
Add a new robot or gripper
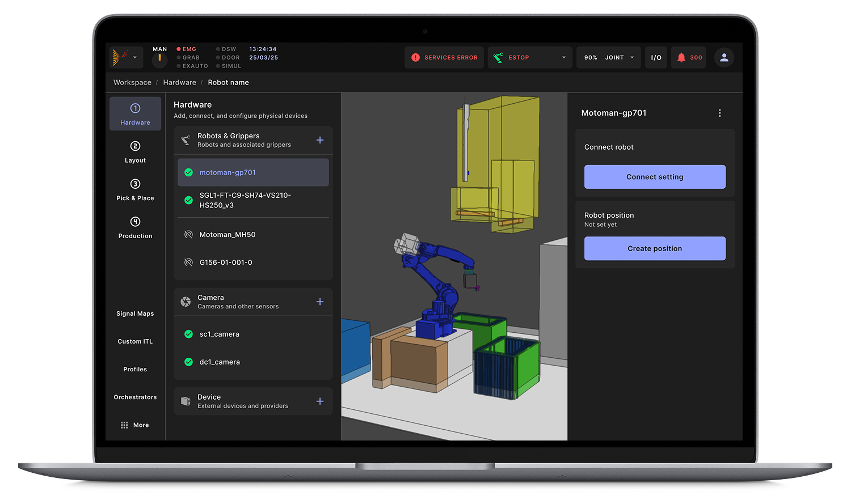point(320,140)
